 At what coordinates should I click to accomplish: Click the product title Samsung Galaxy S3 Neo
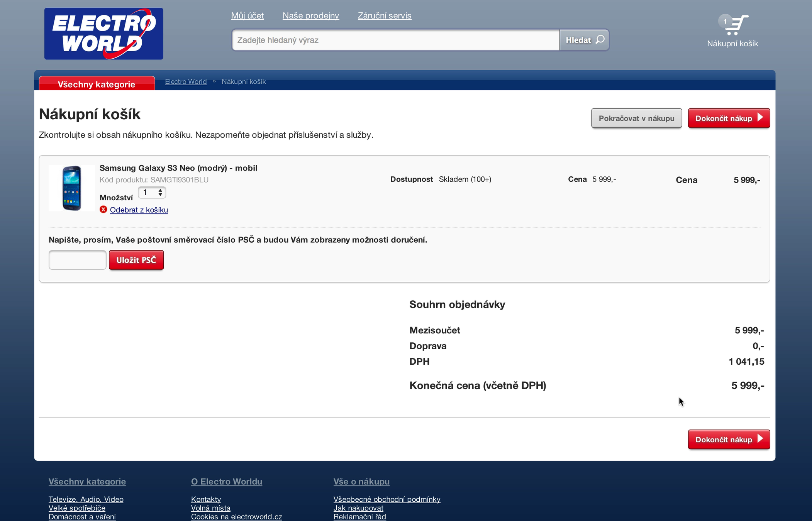point(178,168)
